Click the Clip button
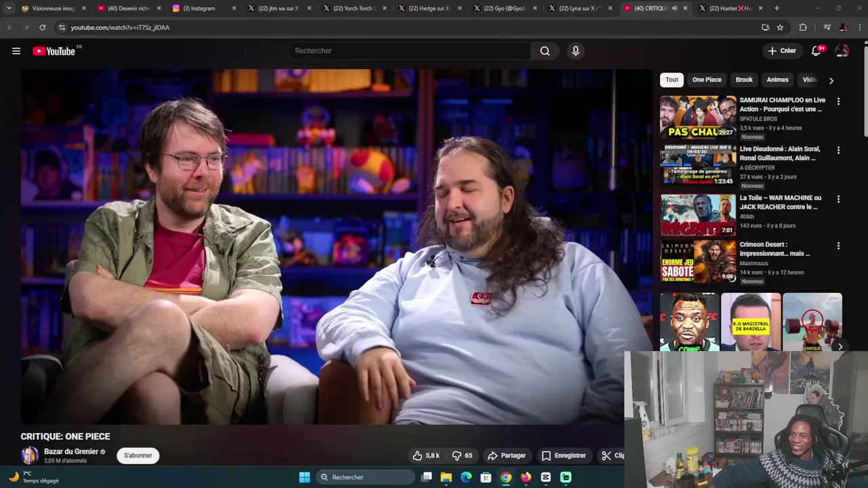 tap(612, 455)
